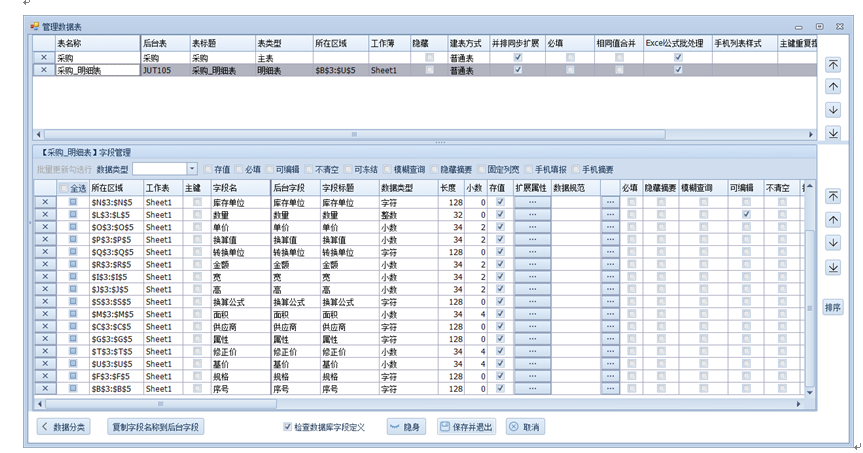Open 扩展属性 ellipsis for 库存单位 row
Viewport: 863px width, 453px height.
[531, 202]
